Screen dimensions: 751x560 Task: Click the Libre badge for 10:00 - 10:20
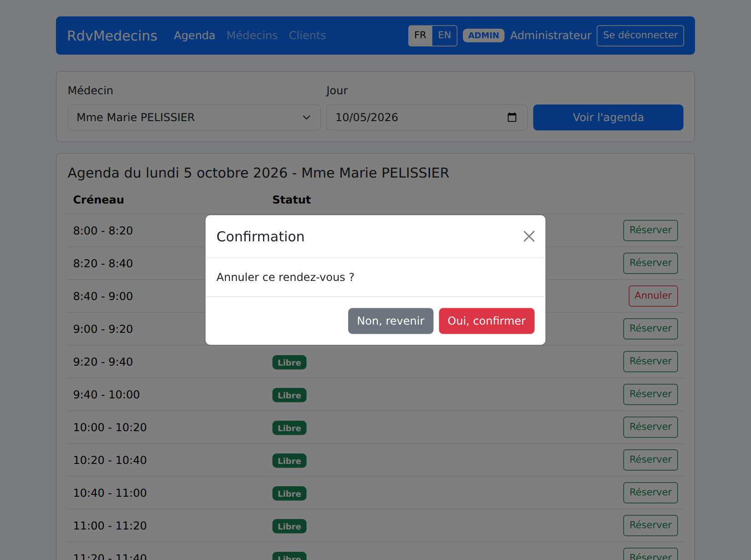[x=289, y=428]
